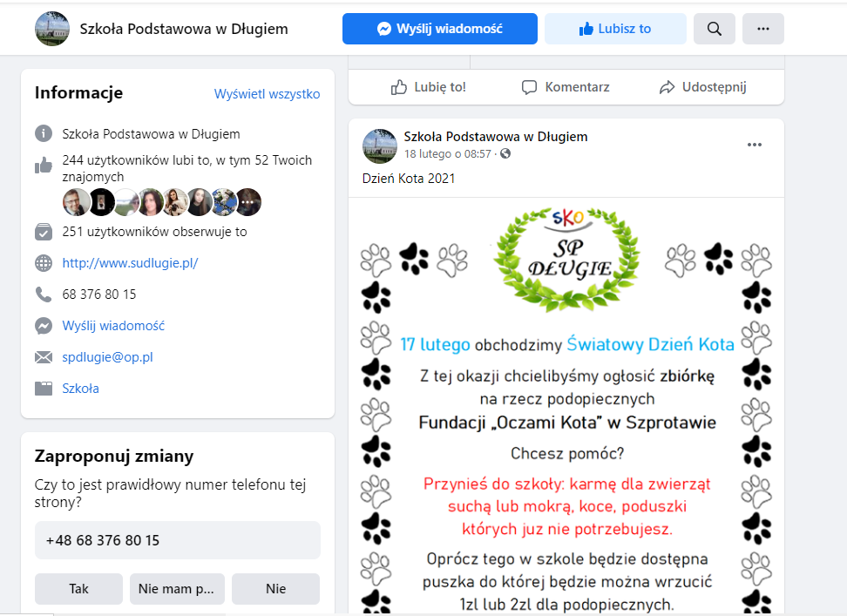The width and height of the screenshot is (847, 616).
Task: Open the Szkoła category link
Action: coord(80,389)
